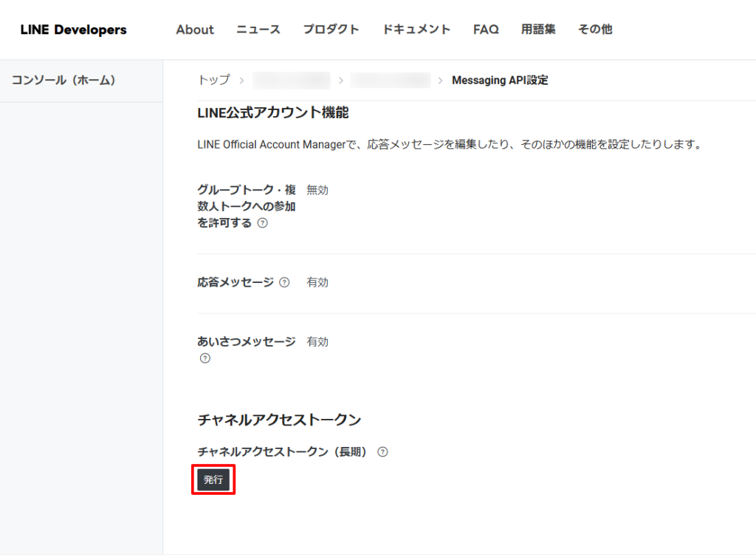Open the About menu item
Image resolution: width=756 pixels, height=557 pixels.
point(195,30)
